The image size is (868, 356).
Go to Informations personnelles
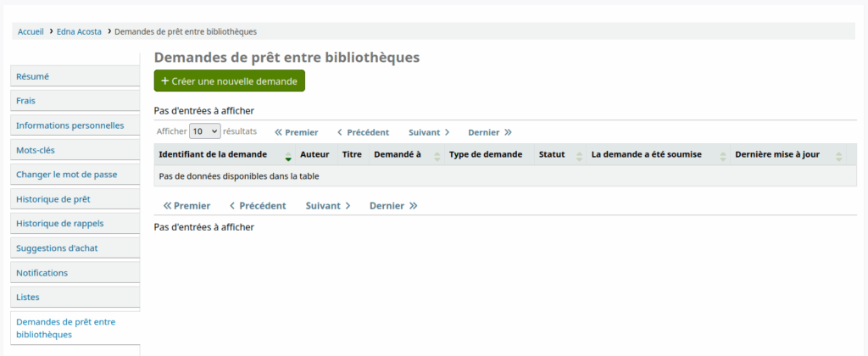pos(70,125)
